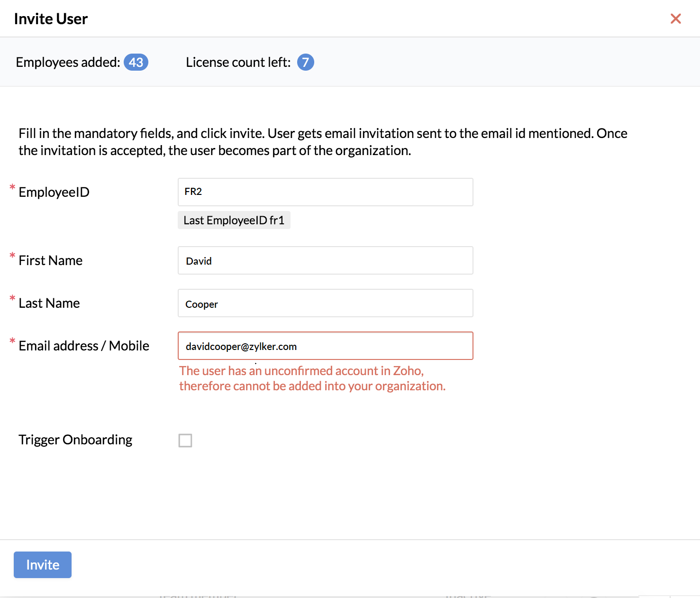The width and height of the screenshot is (700, 598).
Task: Click into the email address field
Action: point(325,346)
